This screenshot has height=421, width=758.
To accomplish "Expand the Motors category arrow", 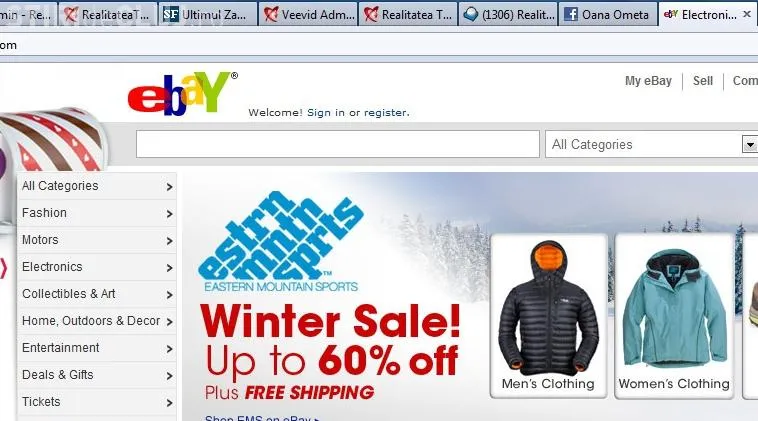I will pos(169,241).
